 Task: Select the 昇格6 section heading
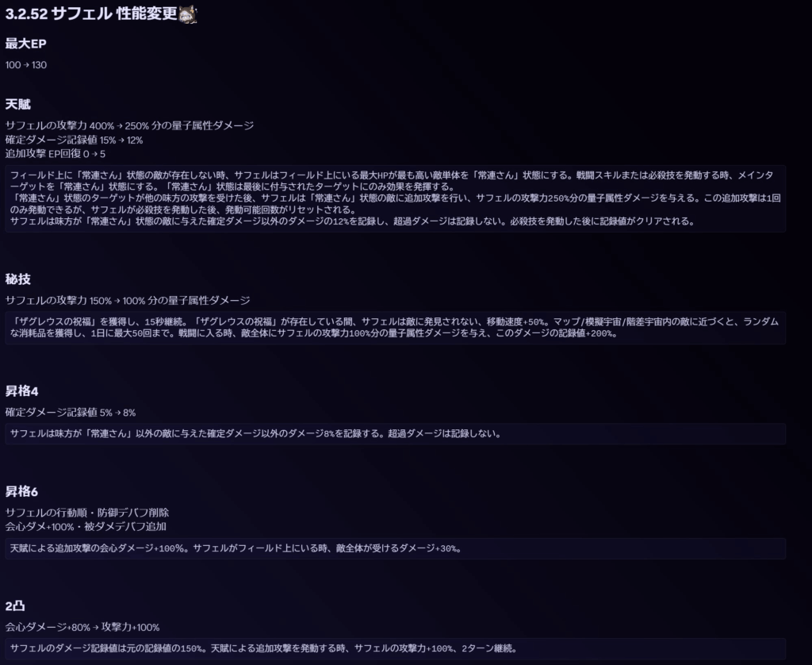21,491
